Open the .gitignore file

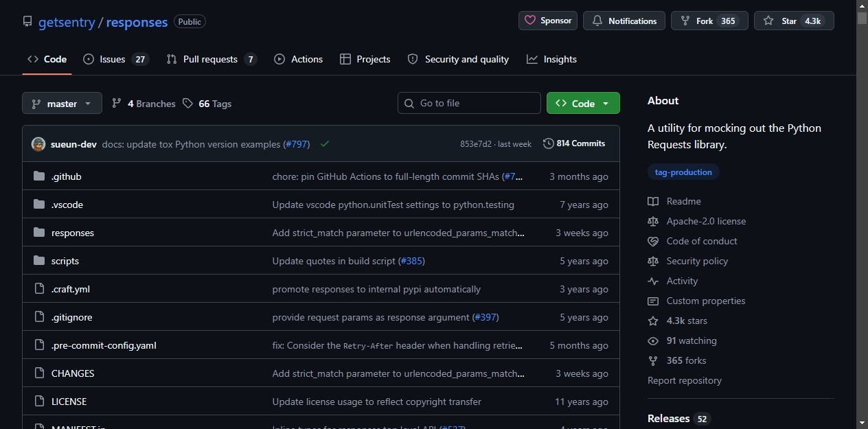point(72,317)
